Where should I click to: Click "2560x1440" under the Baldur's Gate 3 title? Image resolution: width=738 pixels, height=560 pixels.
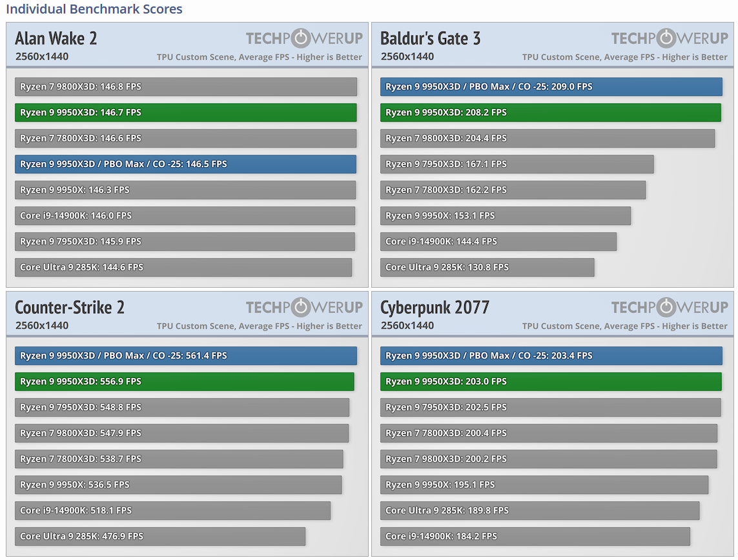point(407,56)
